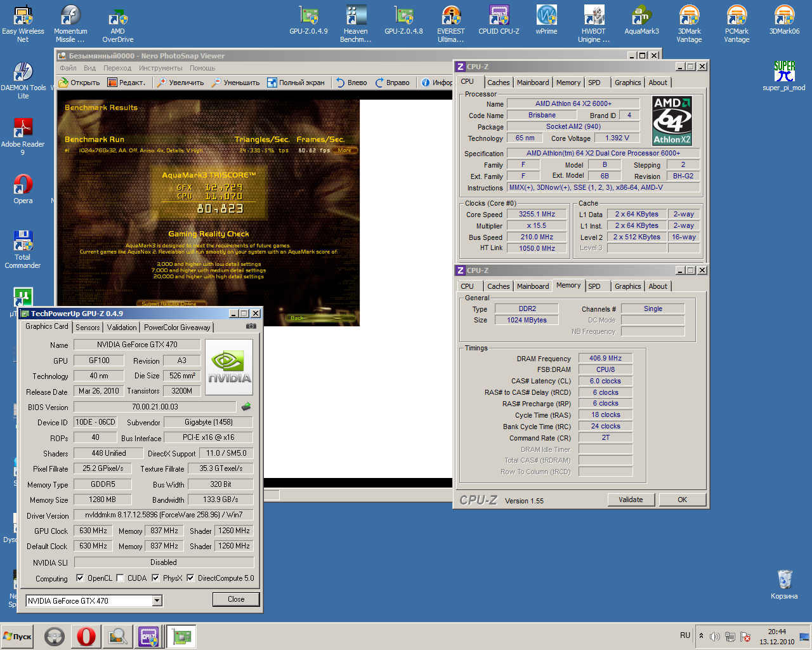
Task: Launch PCMark Vantage desktop icon
Action: [x=737, y=24]
